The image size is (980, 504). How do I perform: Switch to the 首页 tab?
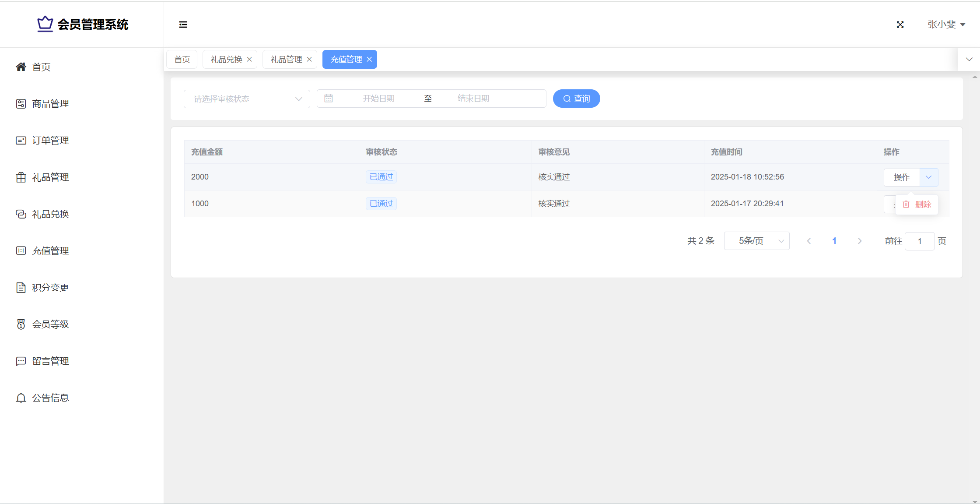[182, 60]
